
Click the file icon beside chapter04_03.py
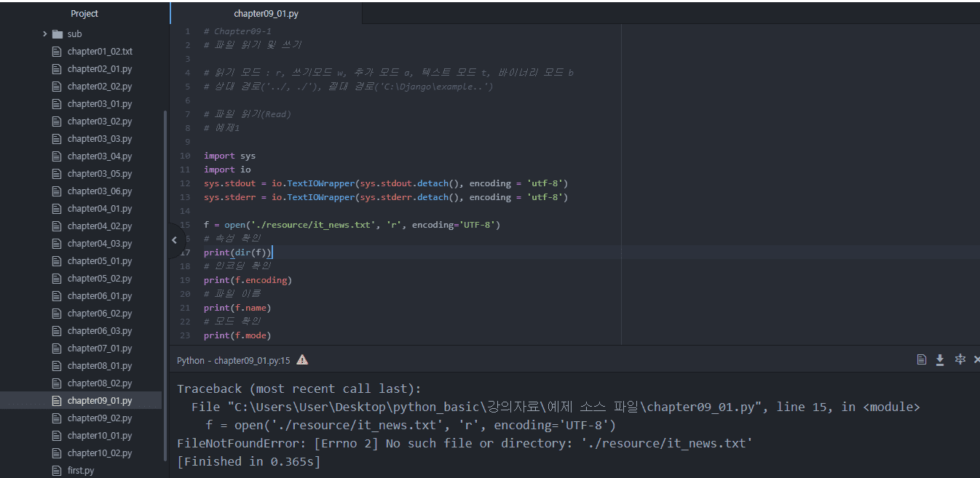[x=57, y=244]
